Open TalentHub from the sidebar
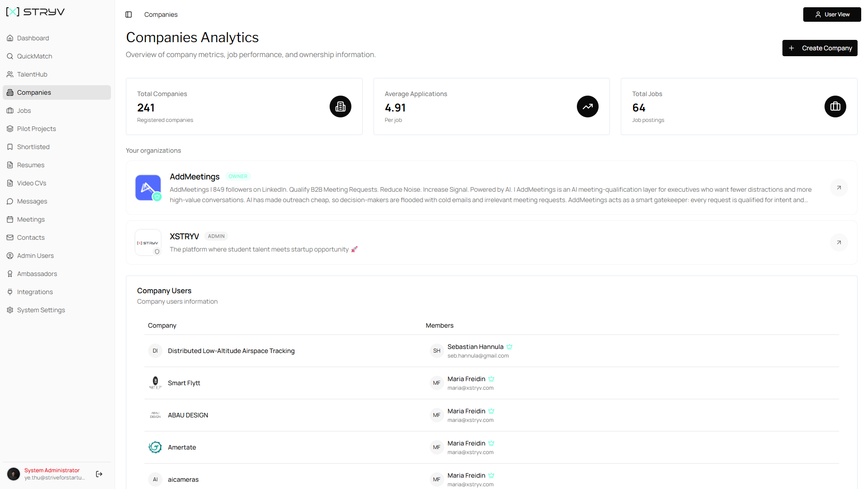The width and height of the screenshot is (868, 489). pos(57,74)
